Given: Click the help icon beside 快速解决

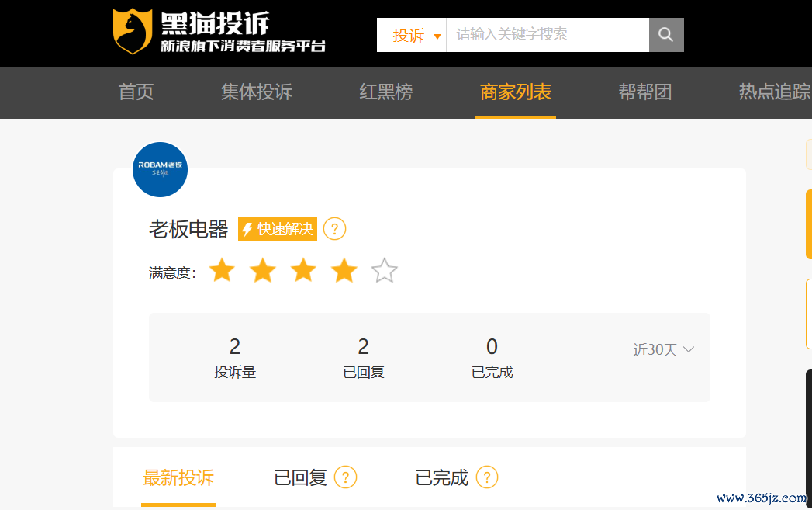Looking at the screenshot, I should [334, 228].
